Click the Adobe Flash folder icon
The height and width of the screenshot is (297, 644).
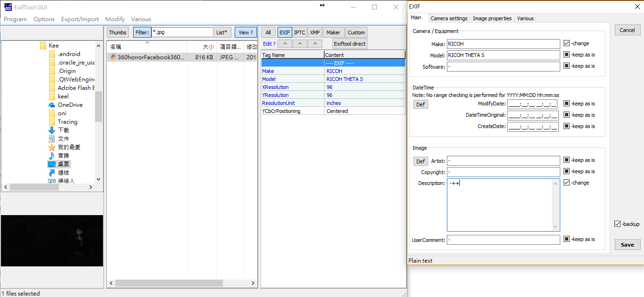[52, 88]
